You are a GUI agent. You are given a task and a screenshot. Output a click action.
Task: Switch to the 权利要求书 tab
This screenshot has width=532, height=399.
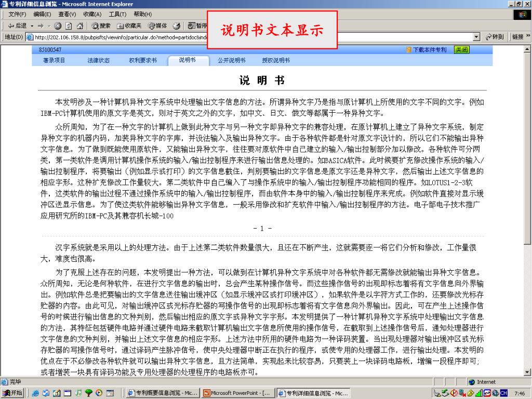(143, 60)
